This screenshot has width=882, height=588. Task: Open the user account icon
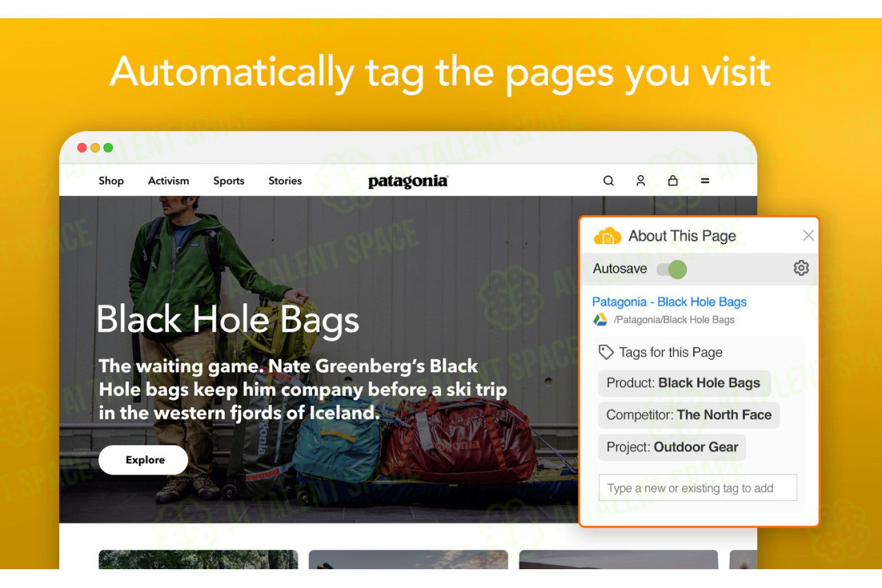pos(641,181)
